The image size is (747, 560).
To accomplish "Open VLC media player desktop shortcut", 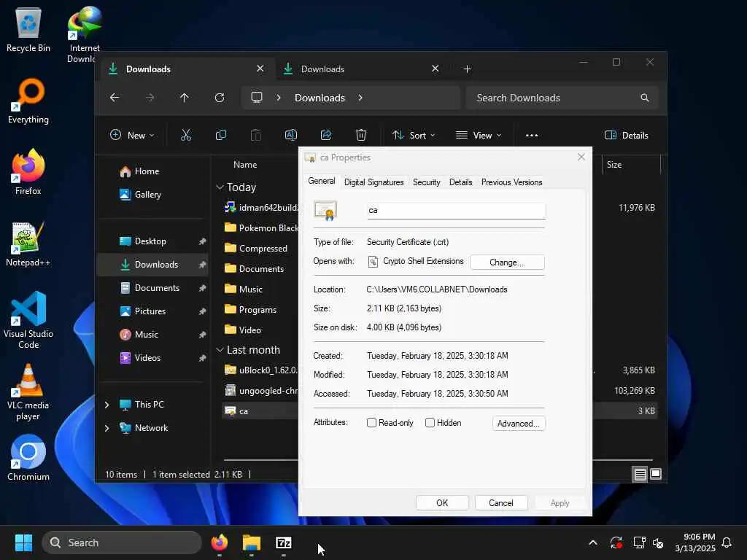I will (x=28, y=392).
